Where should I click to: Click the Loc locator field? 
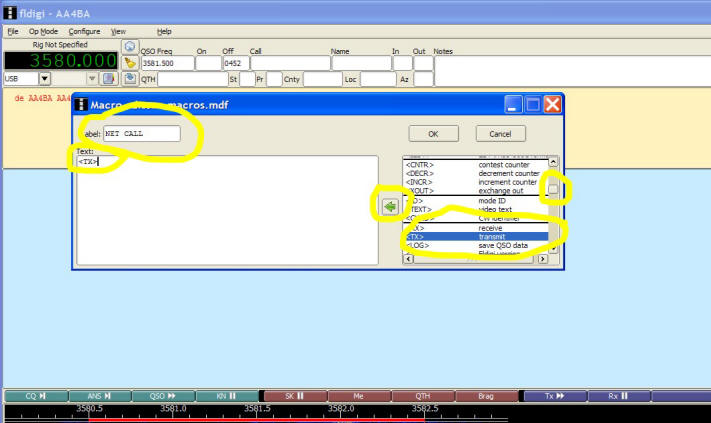pyautogui.click(x=378, y=79)
